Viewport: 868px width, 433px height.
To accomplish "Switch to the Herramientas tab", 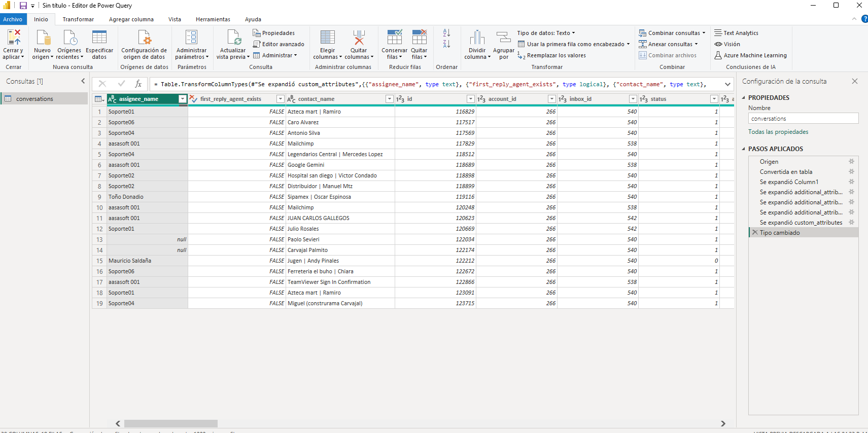I will 213,19.
